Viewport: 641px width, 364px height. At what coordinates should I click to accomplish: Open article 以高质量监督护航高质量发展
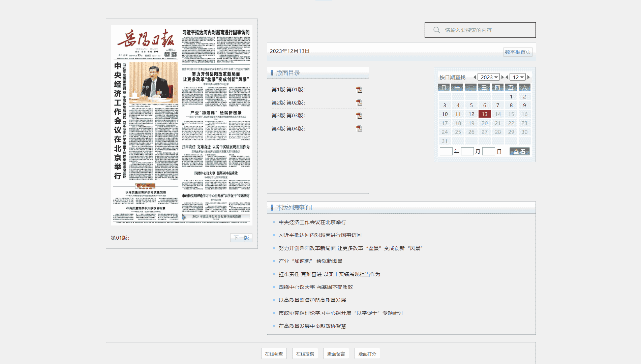pos(312,300)
